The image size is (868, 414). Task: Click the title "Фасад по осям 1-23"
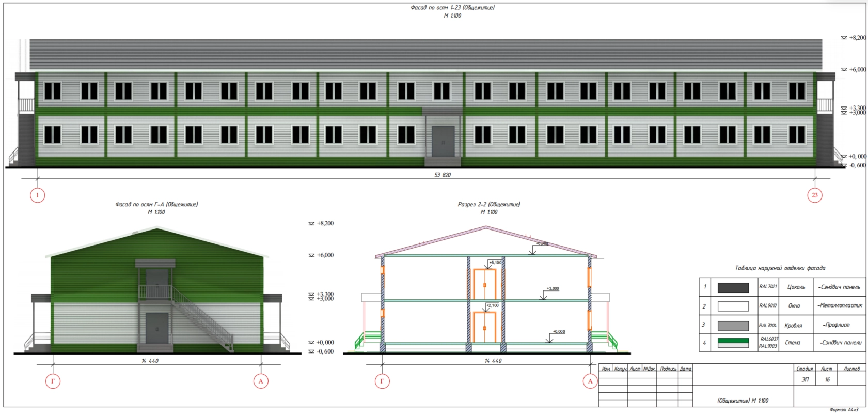pos(452,8)
